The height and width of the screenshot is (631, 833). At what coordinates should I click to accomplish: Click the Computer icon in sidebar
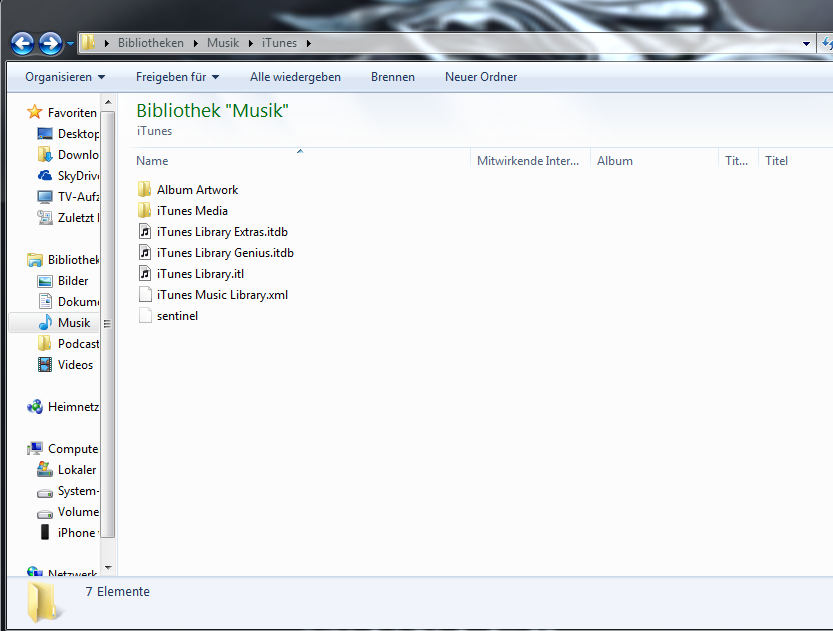coord(35,449)
